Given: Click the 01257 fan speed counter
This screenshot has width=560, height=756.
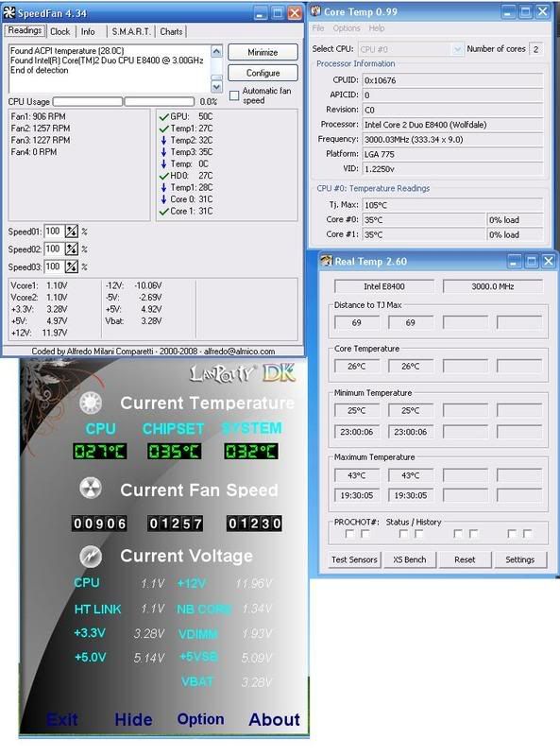Looking at the screenshot, I should pos(175,524).
